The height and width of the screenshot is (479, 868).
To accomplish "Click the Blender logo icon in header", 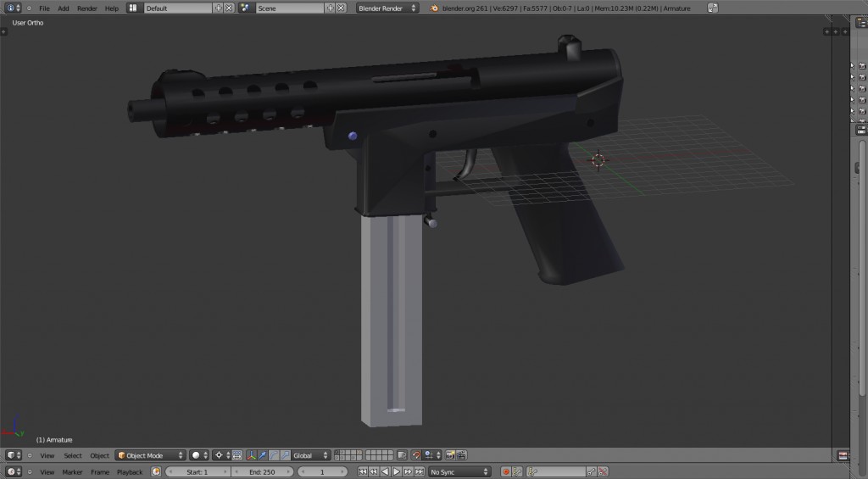I will (x=434, y=8).
